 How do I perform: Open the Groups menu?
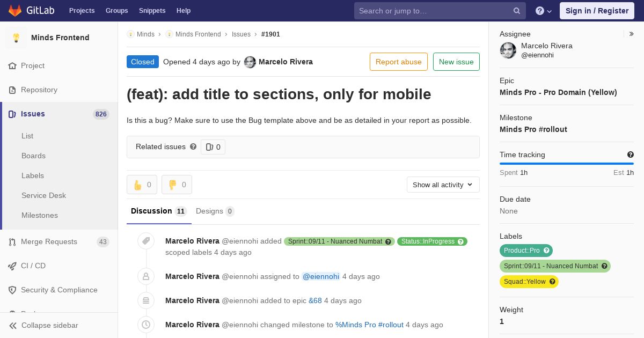(116, 11)
